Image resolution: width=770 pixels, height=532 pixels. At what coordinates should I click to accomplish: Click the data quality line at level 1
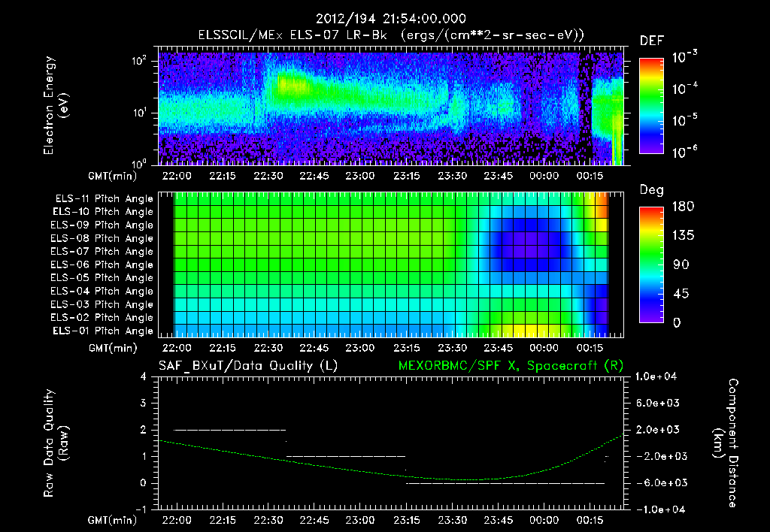pyautogui.click(x=346, y=456)
